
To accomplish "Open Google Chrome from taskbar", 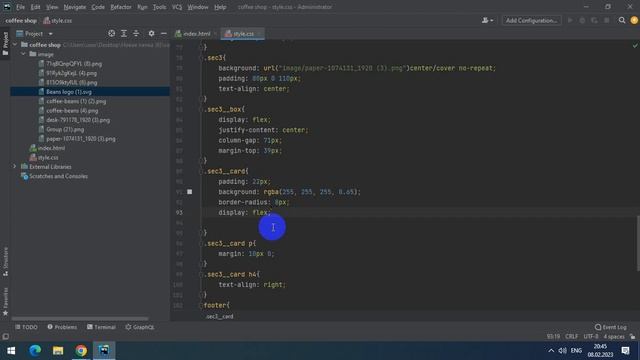I will 81,351.
